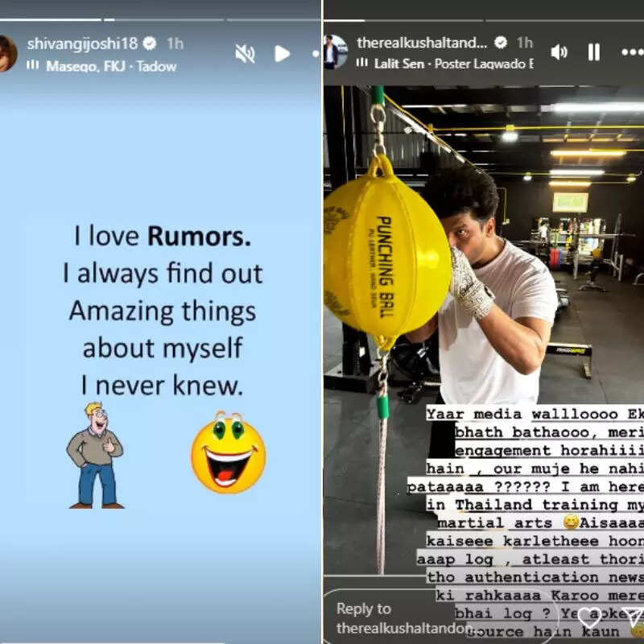Click the shivangijoshi18 username
This screenshot has width=644, height=644.
(82, 43)
